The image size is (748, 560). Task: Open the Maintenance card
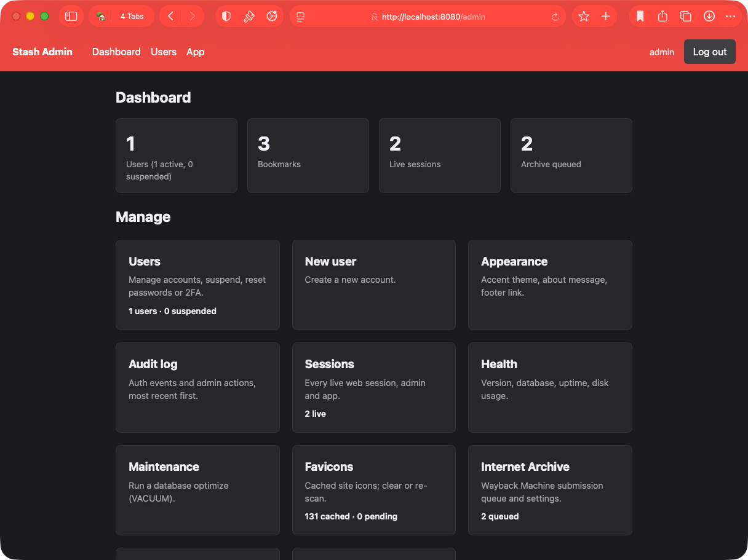pyautogui.click(x=197, y=490)
